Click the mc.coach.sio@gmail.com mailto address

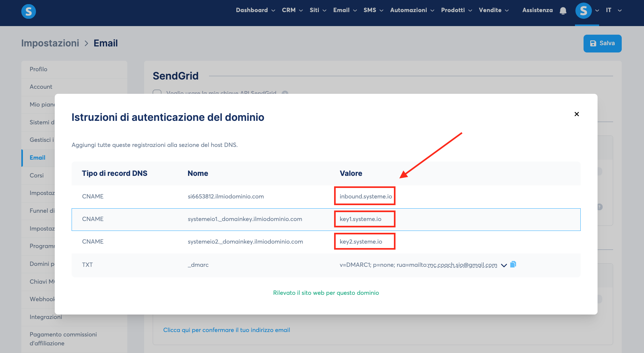(462, 265)
